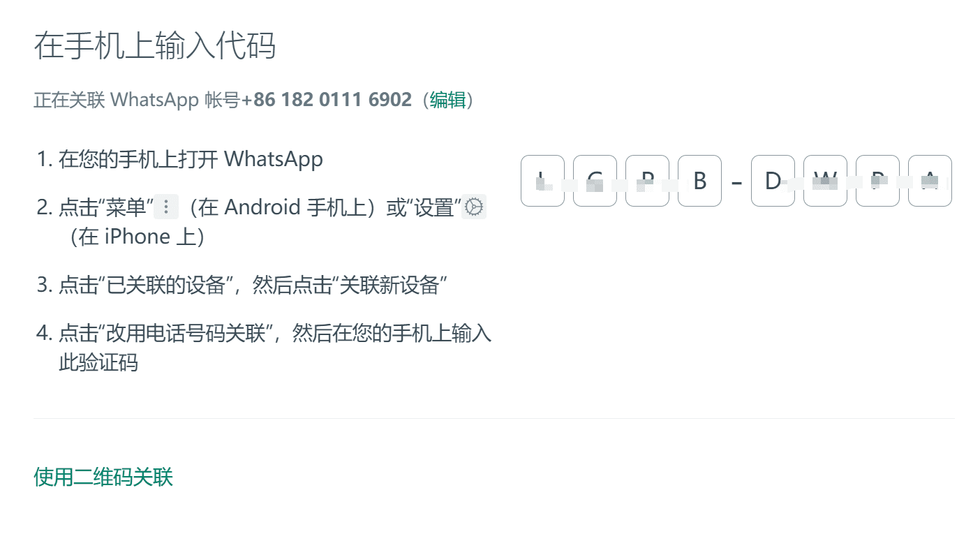Open the 编辑 link beside the phone number

click(448, 100)
